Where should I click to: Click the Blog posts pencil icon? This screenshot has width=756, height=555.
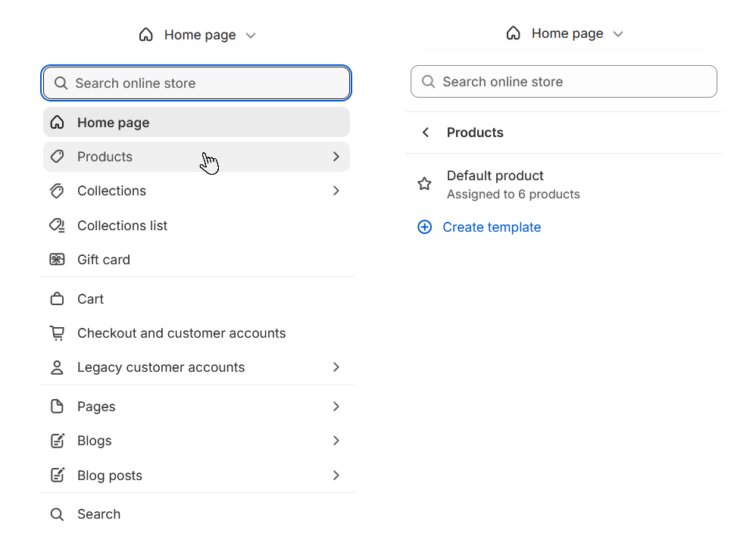click(57, 475)
